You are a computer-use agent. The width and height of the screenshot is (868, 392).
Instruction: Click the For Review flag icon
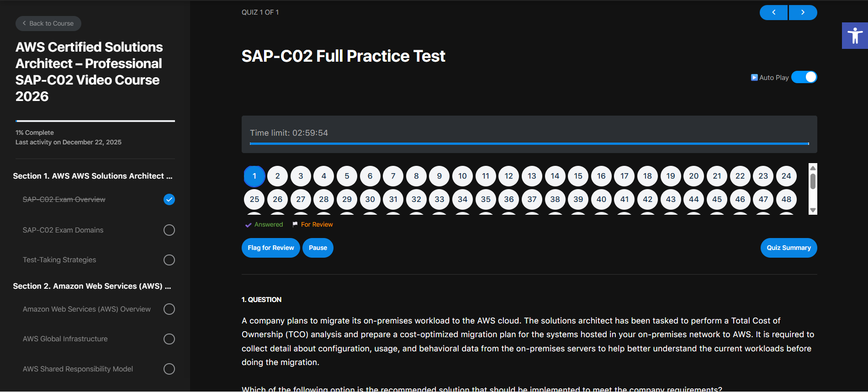[295, 224]
